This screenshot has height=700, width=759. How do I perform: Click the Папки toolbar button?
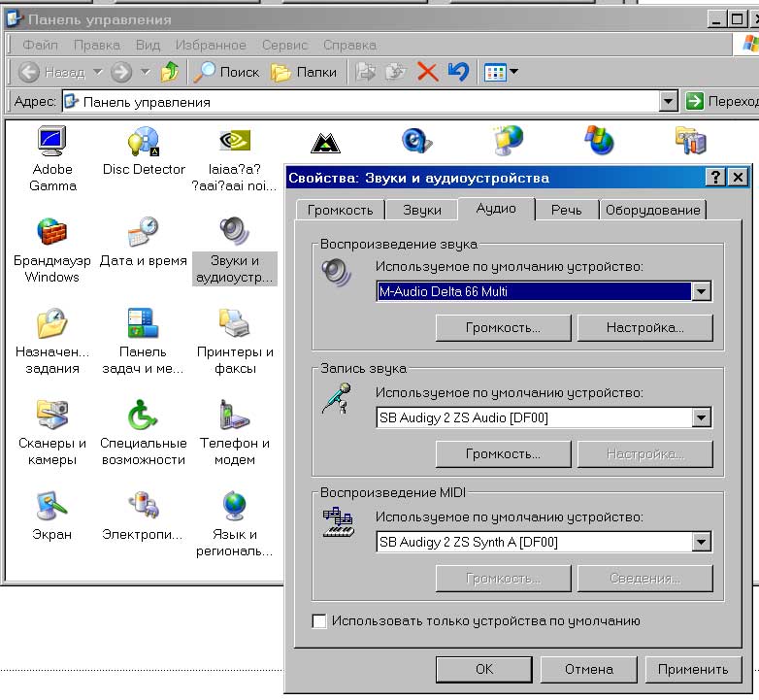point(304,72)
